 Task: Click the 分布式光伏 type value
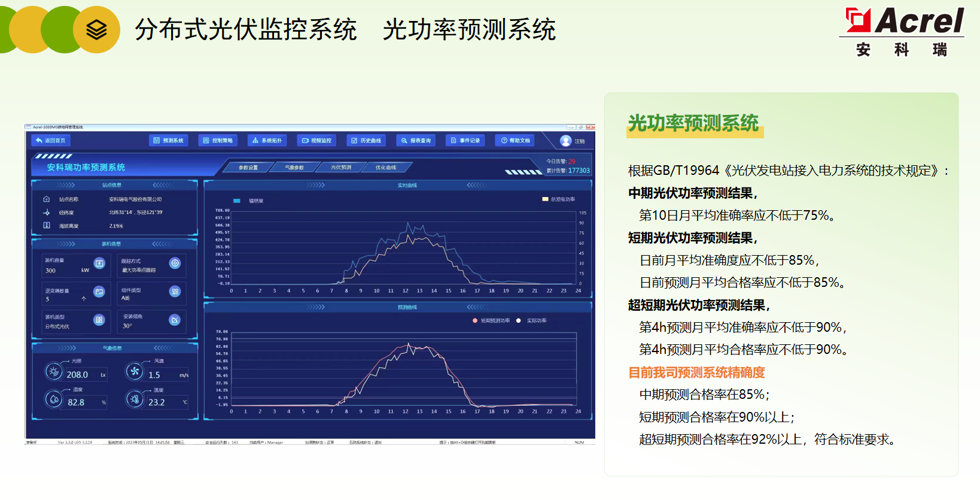(x=57, y=327)
